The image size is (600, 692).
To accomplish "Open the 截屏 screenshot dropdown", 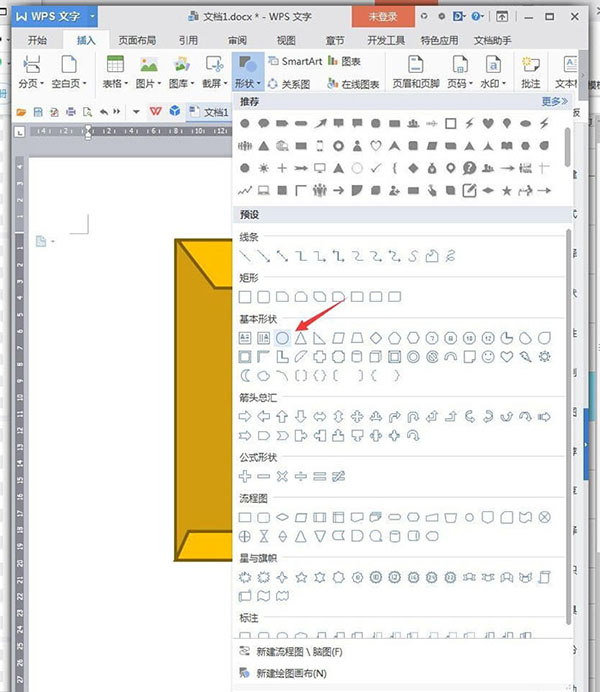I will point(215,71).
